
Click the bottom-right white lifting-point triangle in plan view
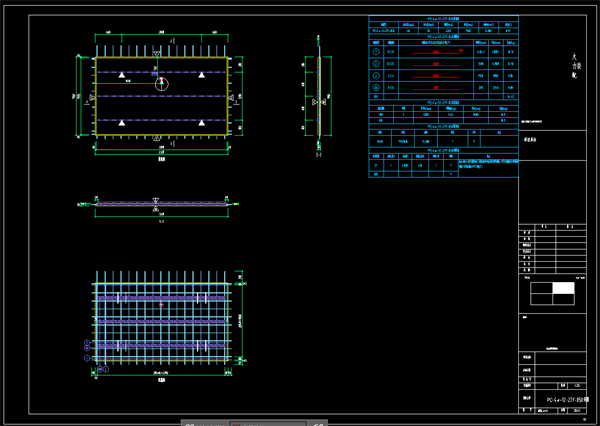point(202,123)
